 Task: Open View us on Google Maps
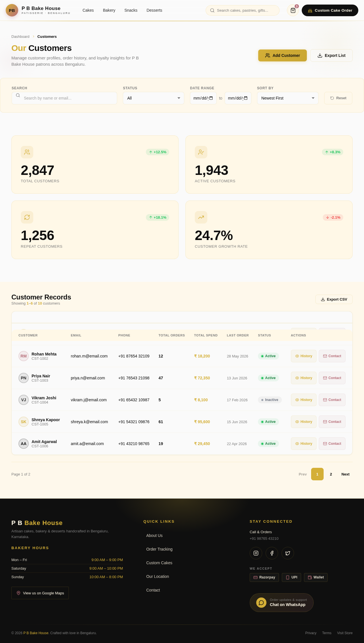click(x=40, y=593)
